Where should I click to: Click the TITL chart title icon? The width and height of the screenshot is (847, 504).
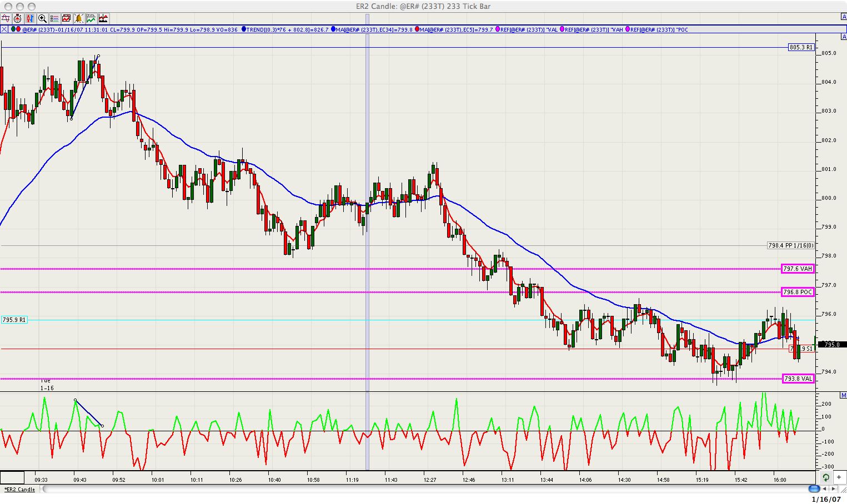tap(91, 18)
